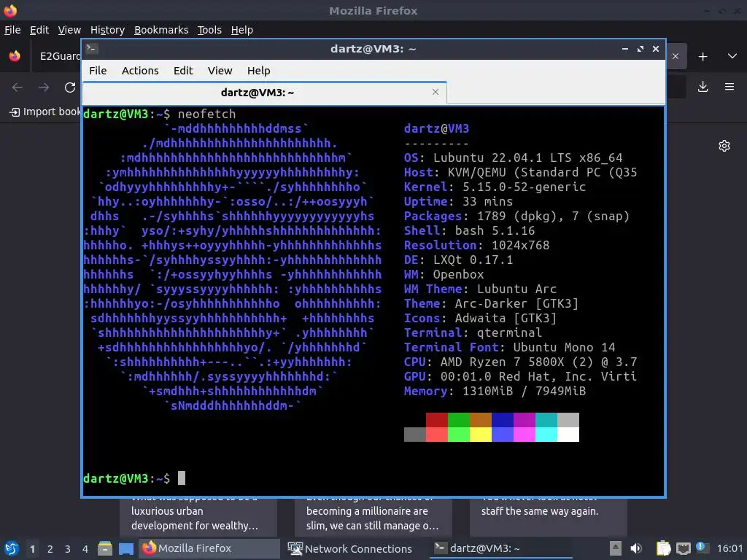
Task: Open the terminal Edit menu
Action: 183,71
